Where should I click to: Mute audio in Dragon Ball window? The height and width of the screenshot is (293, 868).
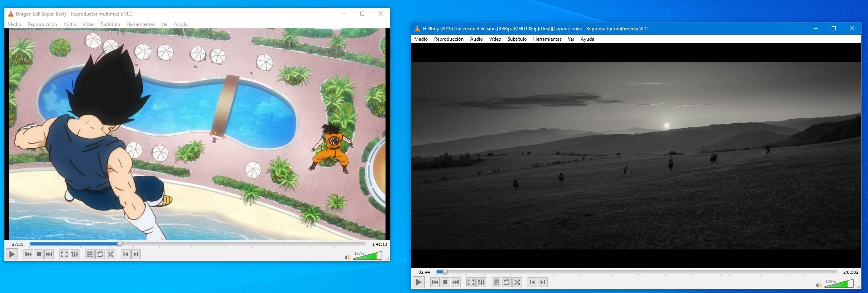click(x=347, y=257)
